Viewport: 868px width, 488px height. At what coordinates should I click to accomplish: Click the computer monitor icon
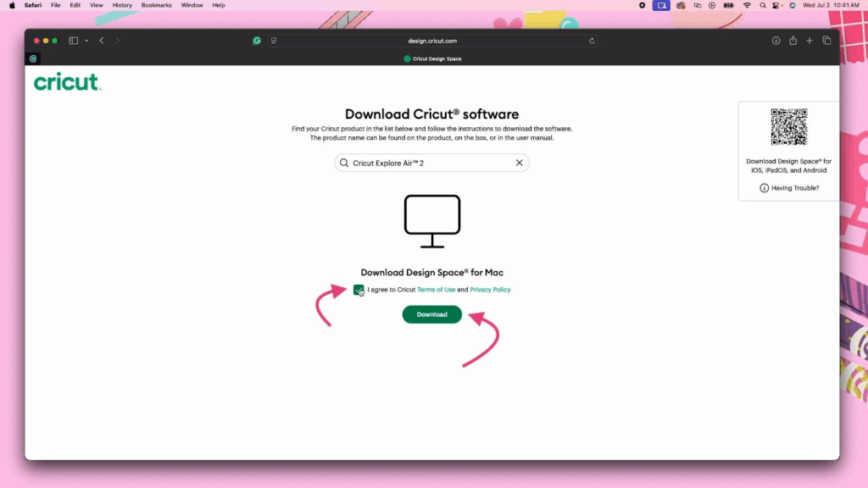click(x=432, y=221)
